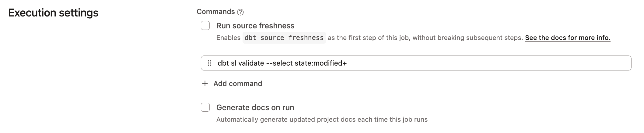644x133 pixels.
Task: Grab the drag handle on the dbt command
Action: pyautogui.click(x=209, y=63)
